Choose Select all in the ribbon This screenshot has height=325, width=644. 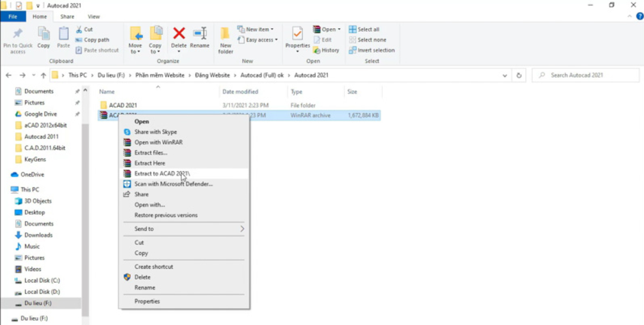[x=364, y=29]
